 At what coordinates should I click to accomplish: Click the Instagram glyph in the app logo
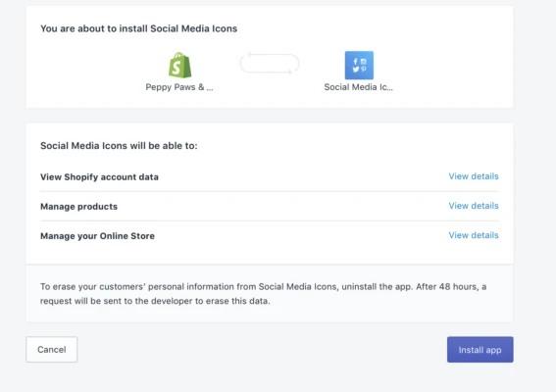364,62
